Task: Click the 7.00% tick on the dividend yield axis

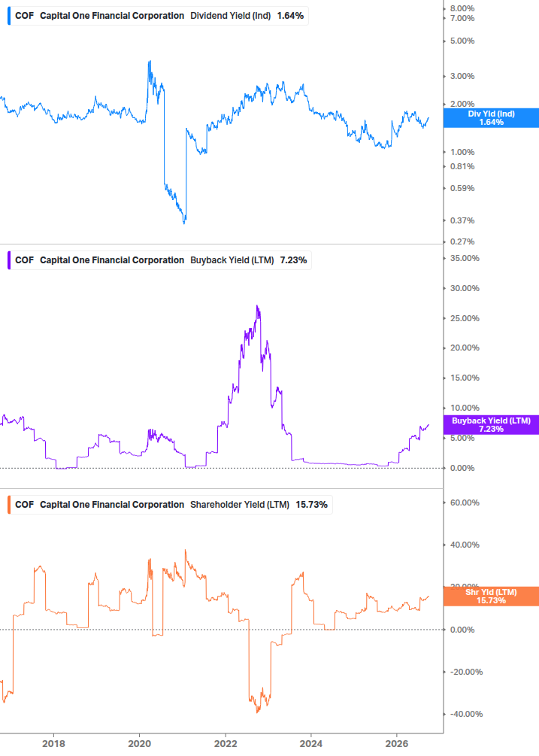Action: 462,18
